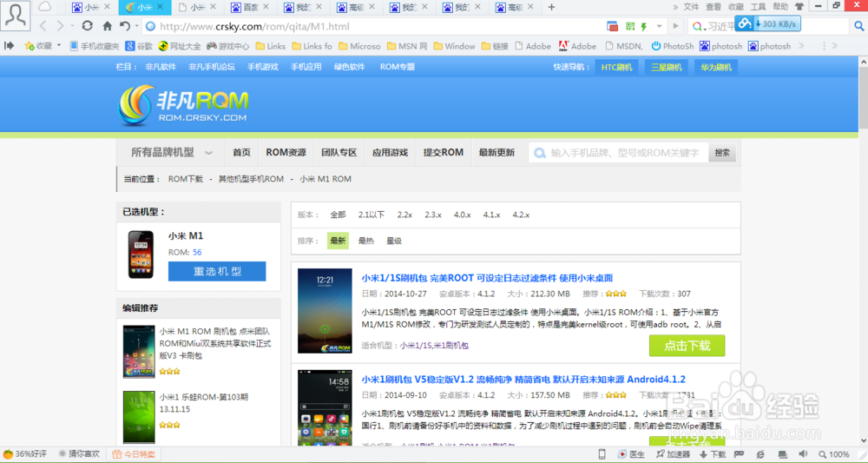Image resolution: width=868 pixels, height=463 pixels.
Task: Expand the 收藏 favorites dropdown arrow
Action: pyautogui.click(x=59, y=45)
